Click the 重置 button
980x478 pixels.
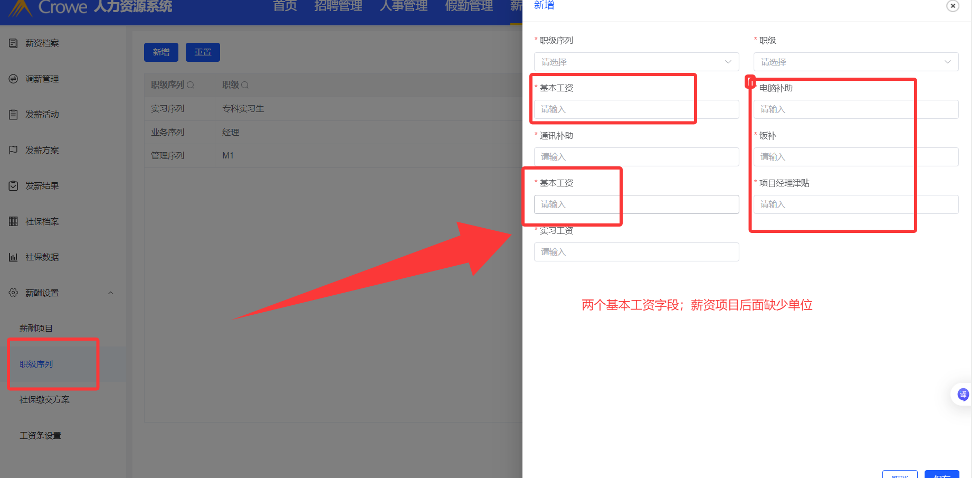[x=203, y=52]
